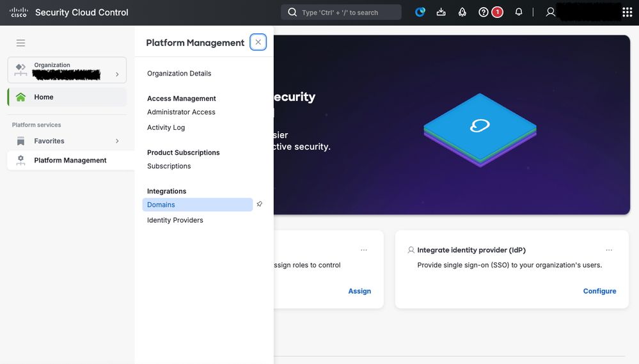Image resolution: width=639 pixels, height=364 pixels.
Task: Click the Platform Management panel title
Action: [195, 43]
